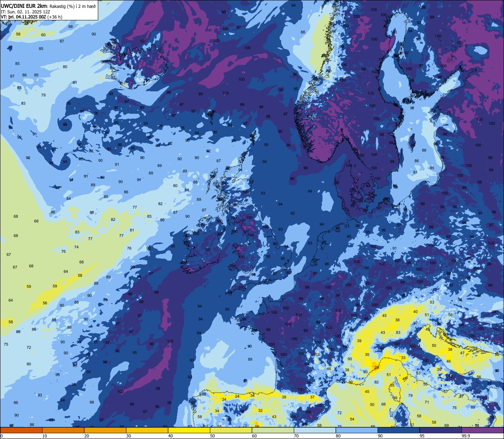Image resolution: width=504 pixels, height=439 pixels.
Task: Click the '99.9' tick label on legend
Action: click(x=465, y=436)
